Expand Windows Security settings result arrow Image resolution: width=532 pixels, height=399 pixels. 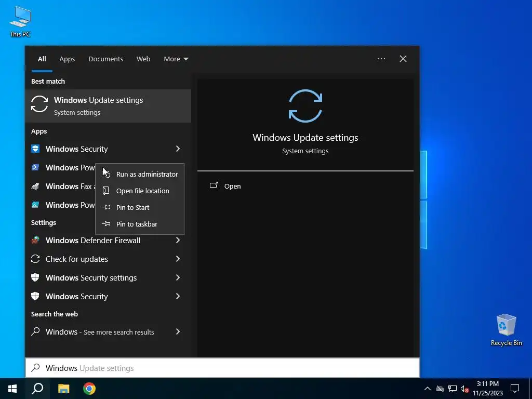click(x=178, y=277)
